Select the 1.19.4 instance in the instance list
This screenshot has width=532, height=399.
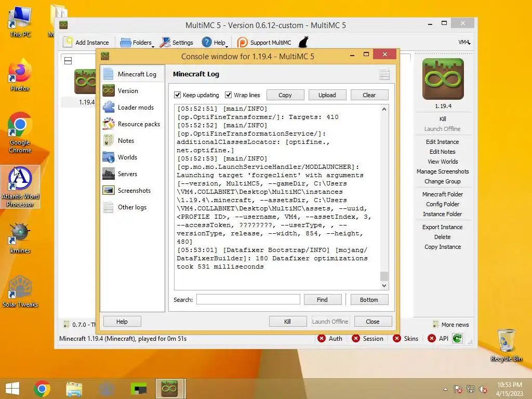coord(85,87)
